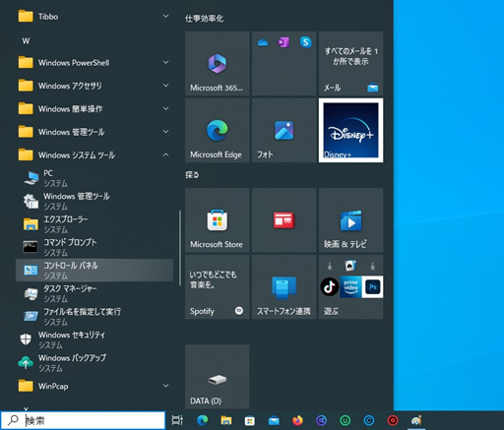Open TikTok in the 遊ぶ folder
Image resolution: width=504 pixels, height=430 pixels.
(x=330, y=287)
